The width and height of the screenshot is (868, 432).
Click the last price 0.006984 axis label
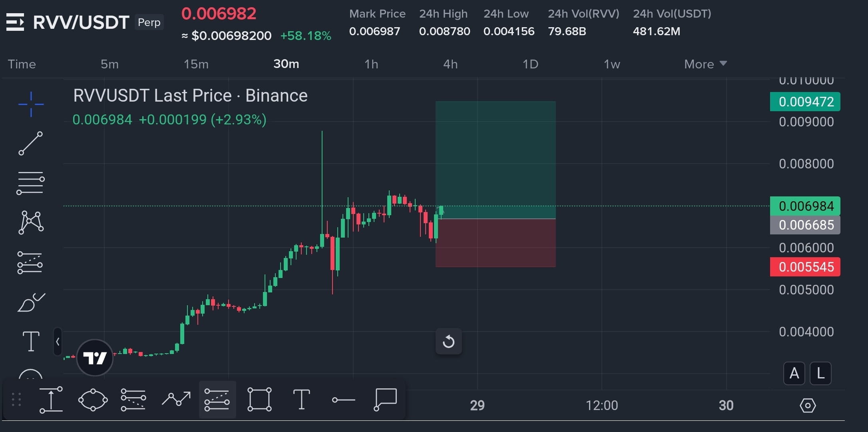pos(805,206)
